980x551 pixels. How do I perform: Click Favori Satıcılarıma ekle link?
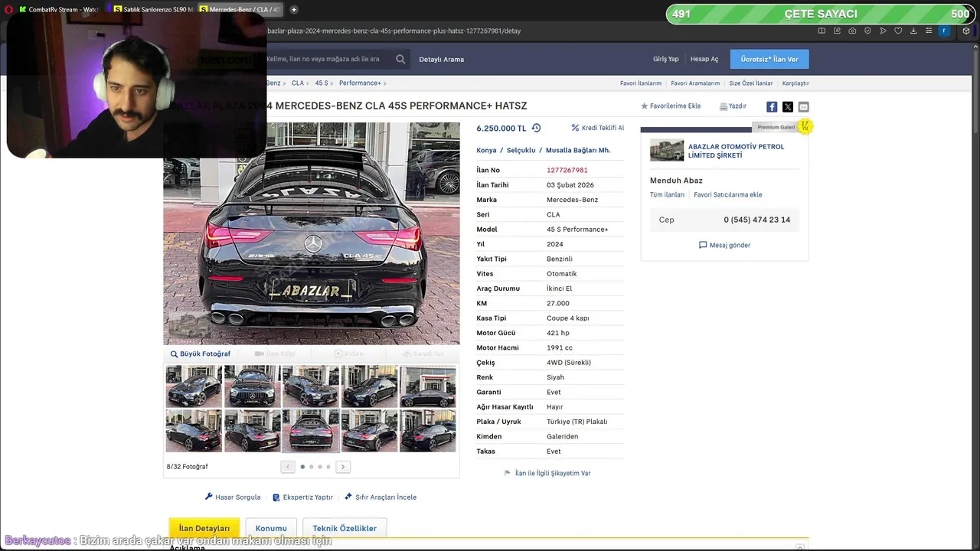tap(728, 194)
